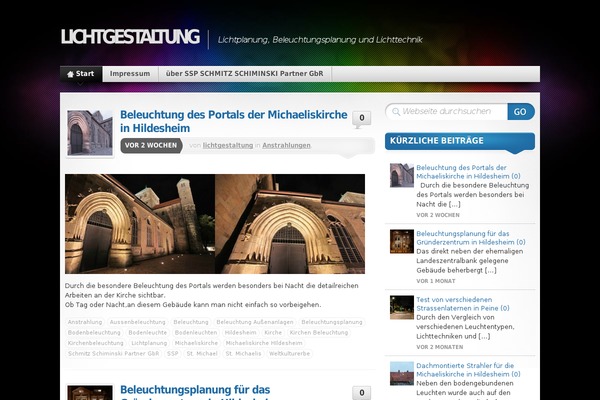Viewport: 600px width, 400px height.
Task: Open the Impressum menu item
Action: [130, 74]
